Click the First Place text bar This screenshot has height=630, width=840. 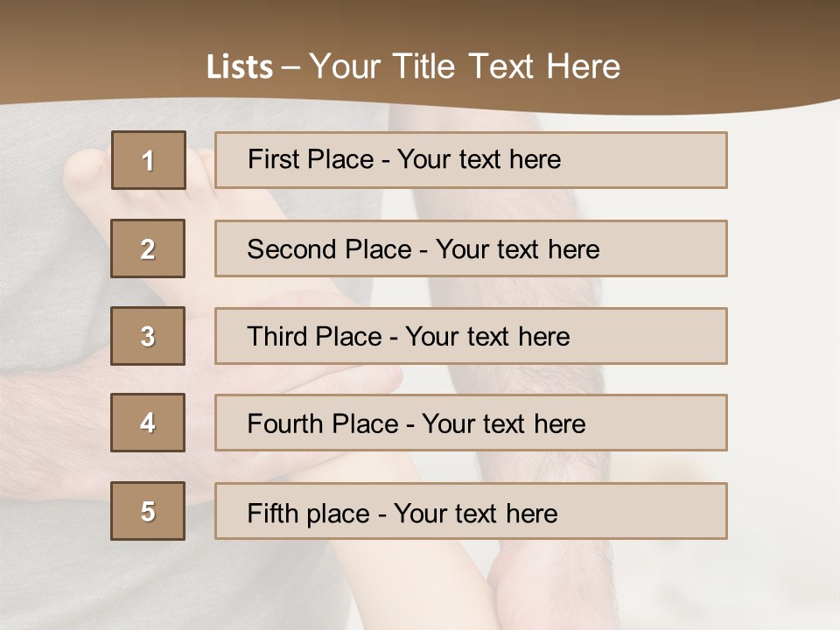pos(471,160)
